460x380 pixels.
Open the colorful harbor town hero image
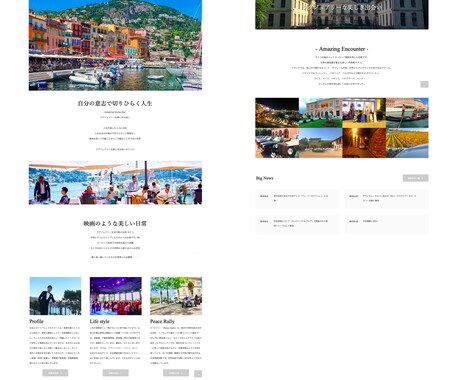[115, 45]
